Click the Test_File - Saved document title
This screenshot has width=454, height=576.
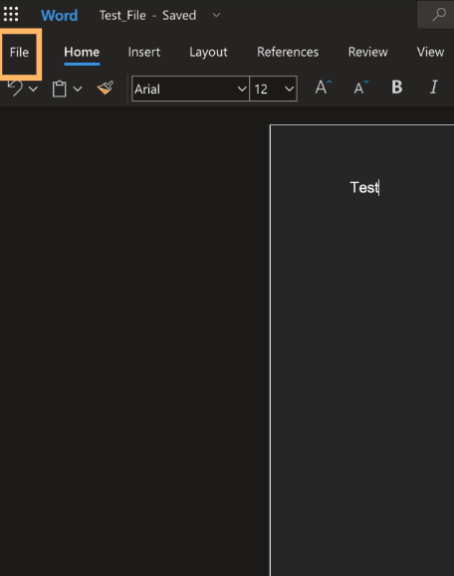point(148,15)
